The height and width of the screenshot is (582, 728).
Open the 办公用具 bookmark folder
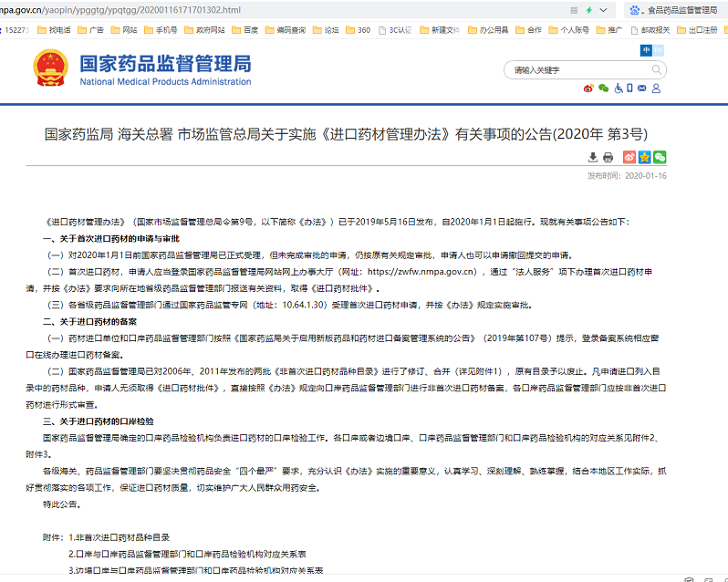(x=488, y=30)
